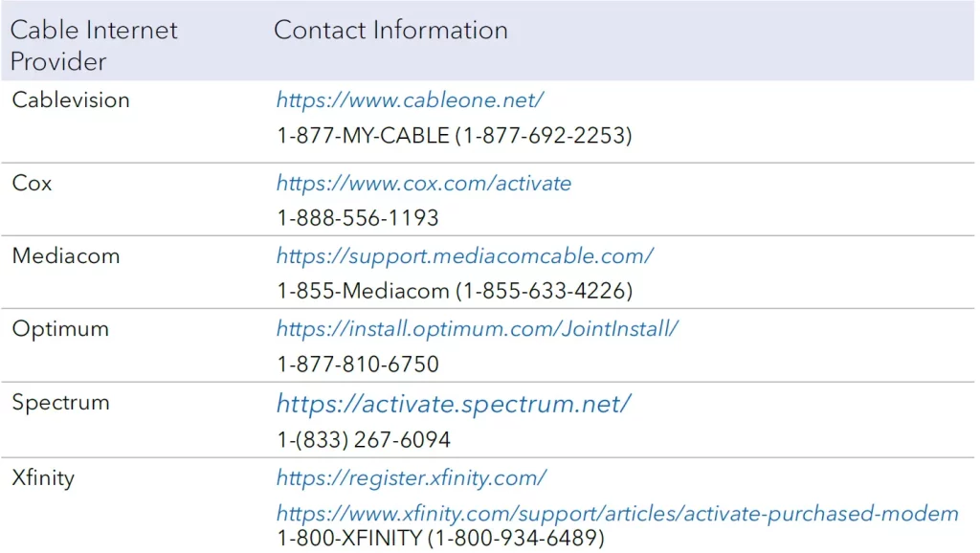Click the Spectrum provider name
This screenshot has height=553, width=980.
point(60,403)
